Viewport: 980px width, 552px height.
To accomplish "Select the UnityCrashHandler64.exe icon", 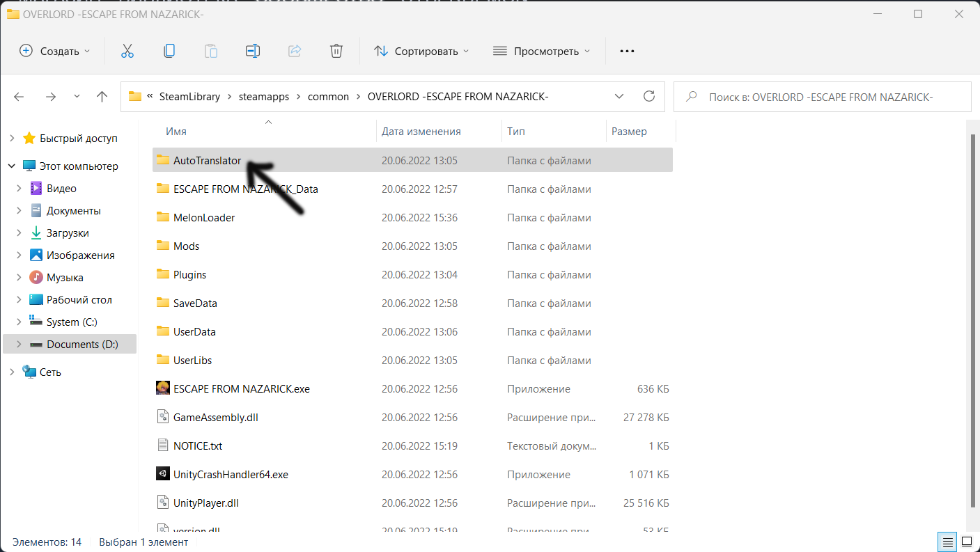I will click(x=163, y=474).
